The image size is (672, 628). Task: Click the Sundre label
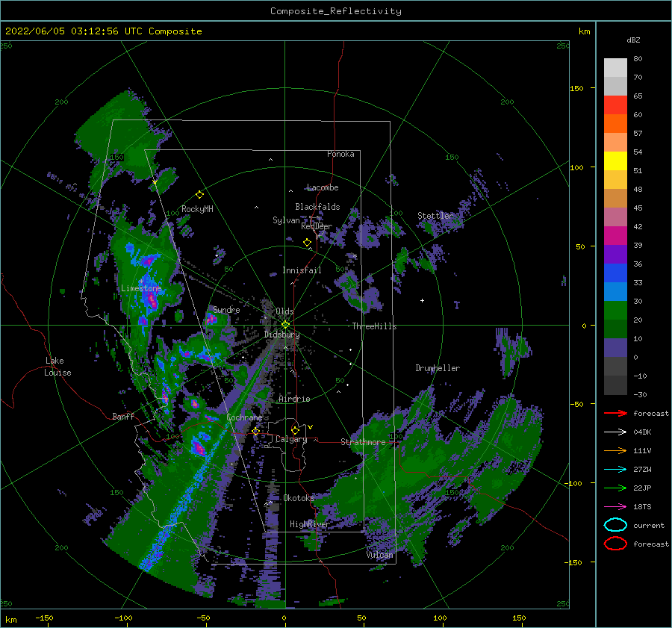point(226,309)
